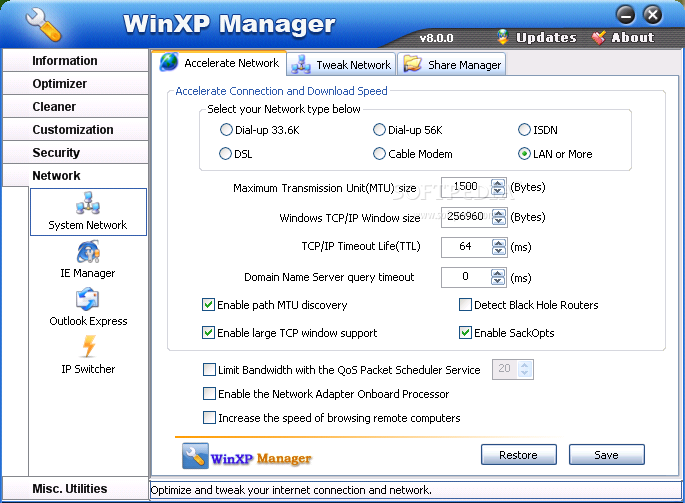Decrease TCP/IP Timeout Life TTL value
685x503 pixels.
(498, 251)
